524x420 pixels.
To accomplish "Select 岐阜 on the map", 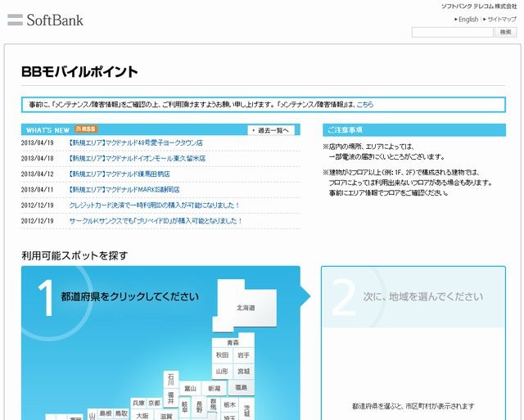I will click(x=185, y=407).
